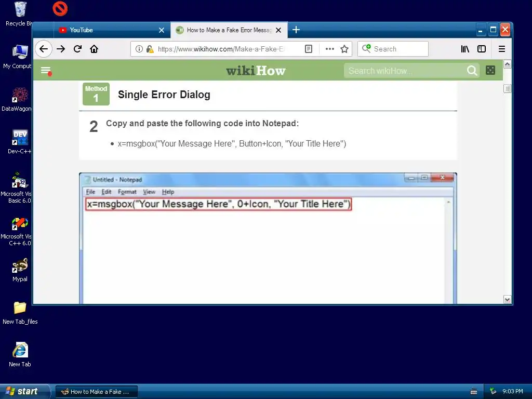Open the browser hamburger menu
The image size is (532, 399).
point(502,49)
